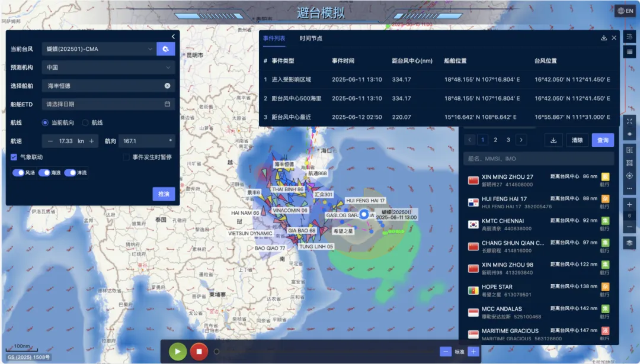Open ship entry MCC ANDALAS
This screenshot has width=640, height=364.
(x=539, y=313)
